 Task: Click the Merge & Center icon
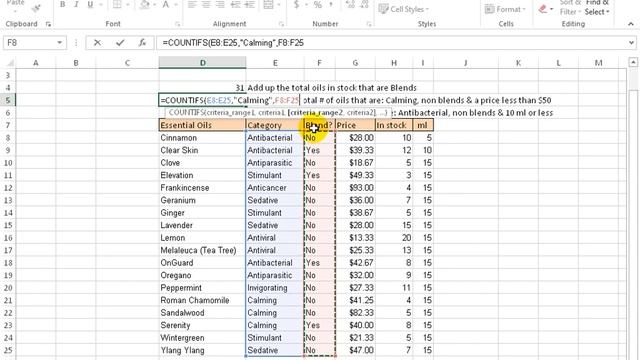tap(268, 4)
